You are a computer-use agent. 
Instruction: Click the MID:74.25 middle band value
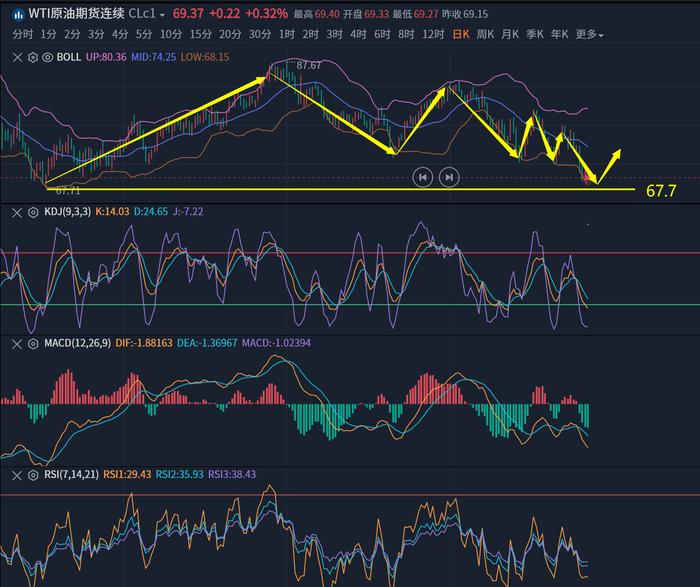[154, 57]
